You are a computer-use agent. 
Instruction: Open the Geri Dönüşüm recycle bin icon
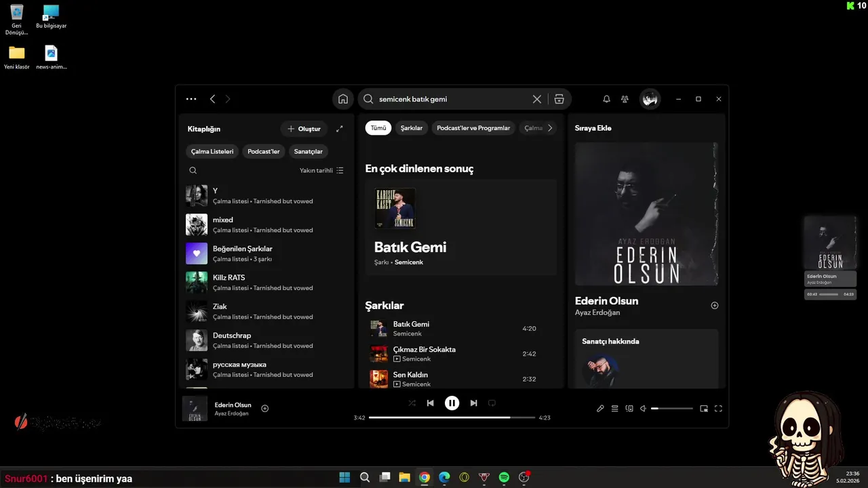click(x=16, y=20)
